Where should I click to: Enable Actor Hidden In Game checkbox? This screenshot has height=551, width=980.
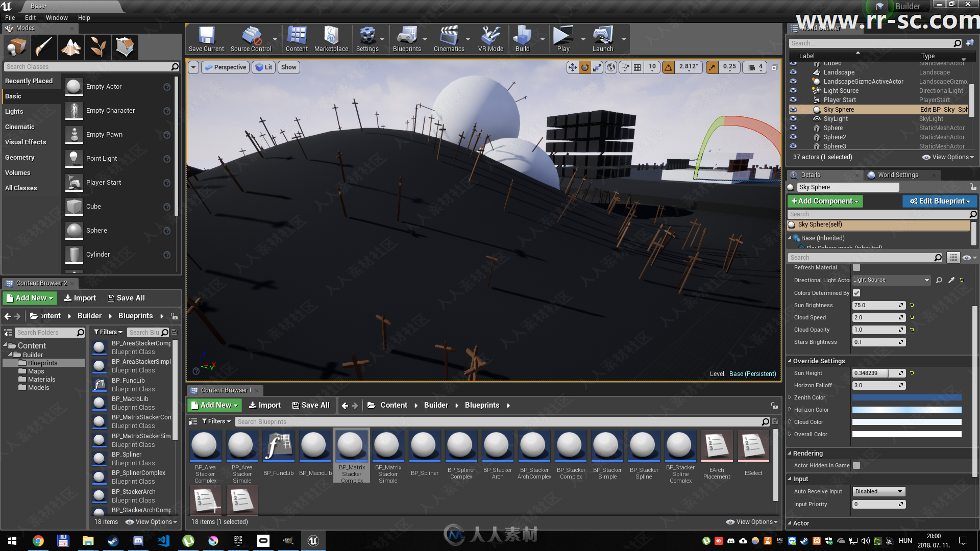tap(856, 465)
